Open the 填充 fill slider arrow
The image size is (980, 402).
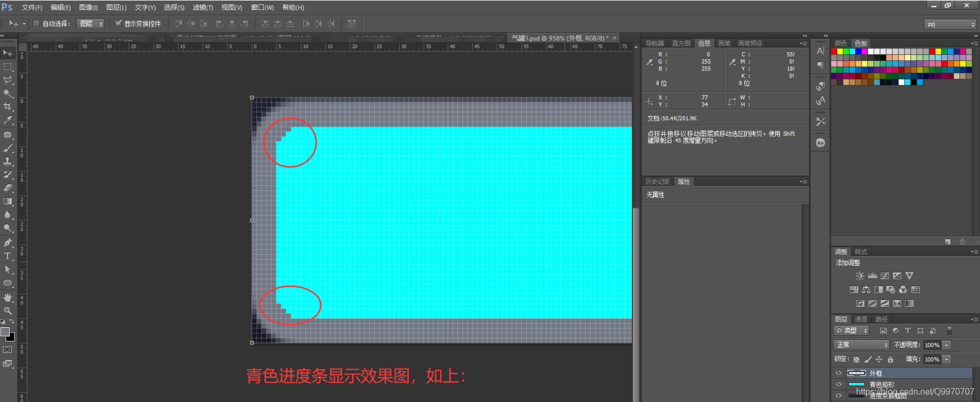947,359
